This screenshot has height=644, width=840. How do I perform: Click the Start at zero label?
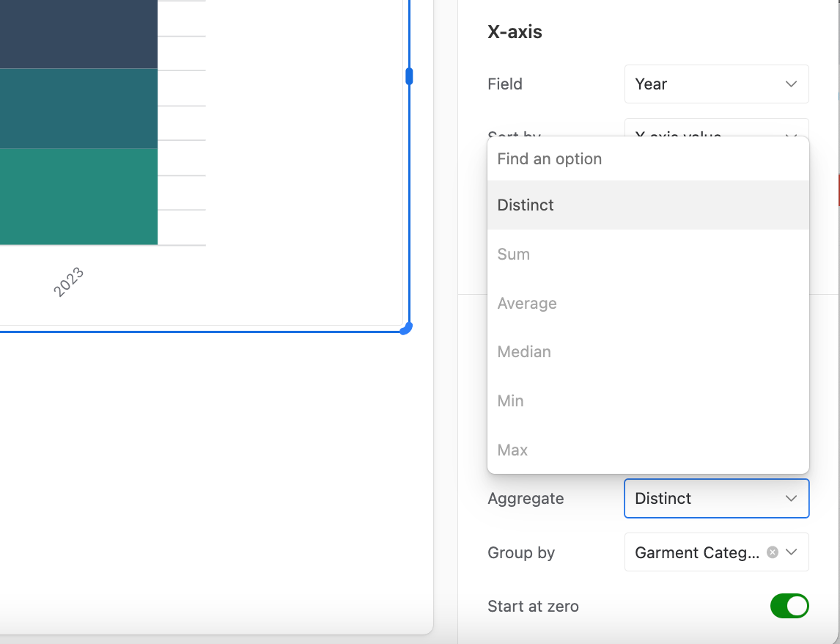tap(533, 606)
